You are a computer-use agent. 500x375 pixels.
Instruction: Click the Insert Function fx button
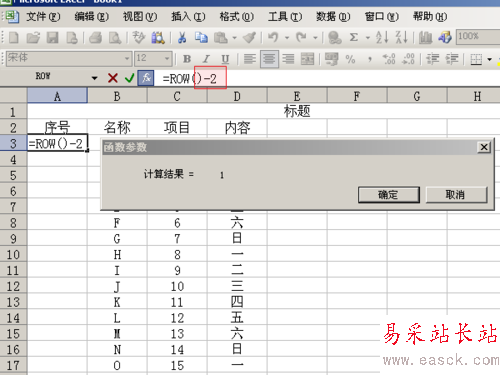[x=146, y=78]
